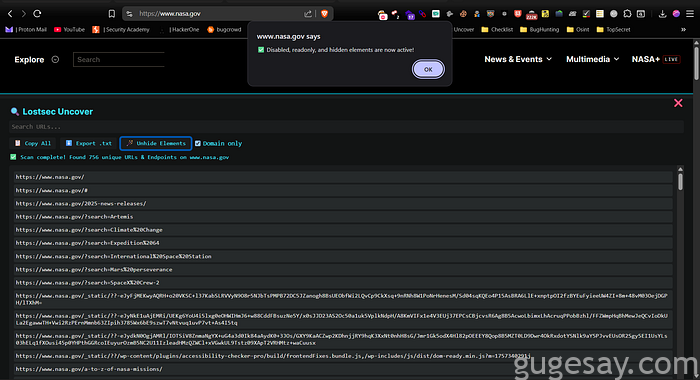Click the Unhide Elements button
The width and height of the screenshot is (700, 380).
[x=156, y=143]
